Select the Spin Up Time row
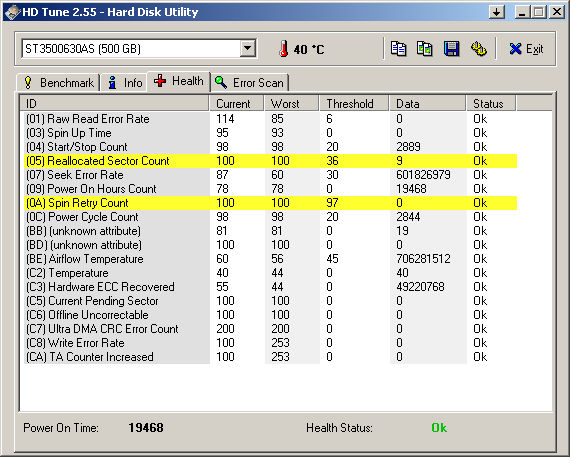The width and height of the screenshot is (570, 457). tap(270, 133)
